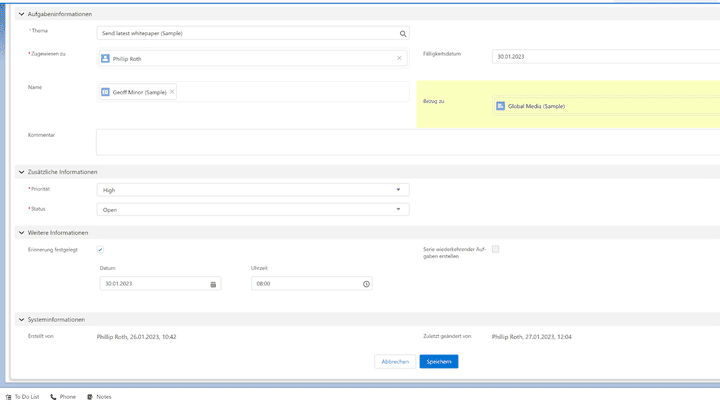Click the Abbrechen button
This screenshot has width=720, height=405.
click(395, 362)
